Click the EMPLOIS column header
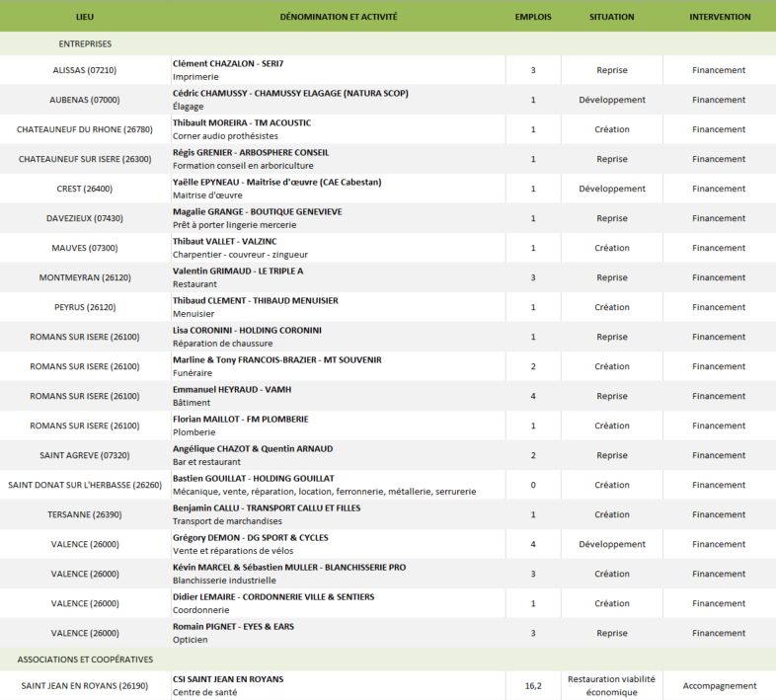The width and height of the screenshot is (776, 700). [533, 17]
